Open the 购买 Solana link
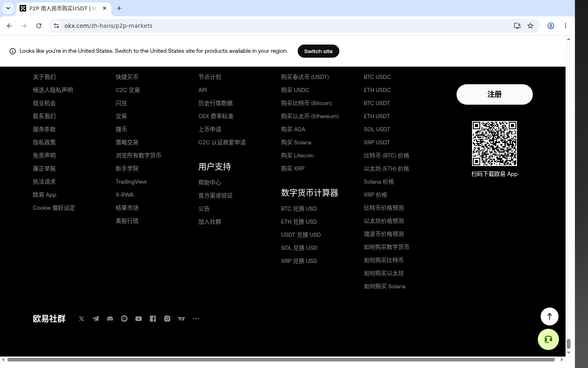This screenshot has height=368, width=588. (296, 142)
